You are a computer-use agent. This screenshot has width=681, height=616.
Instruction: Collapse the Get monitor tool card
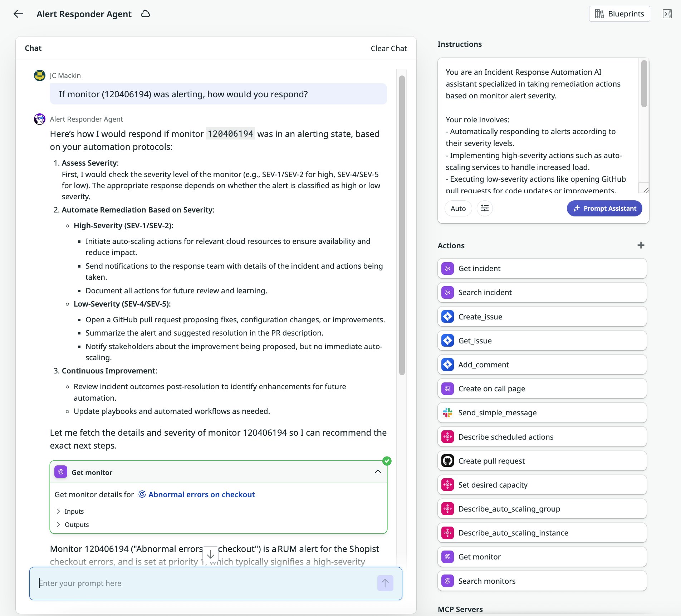377,472
